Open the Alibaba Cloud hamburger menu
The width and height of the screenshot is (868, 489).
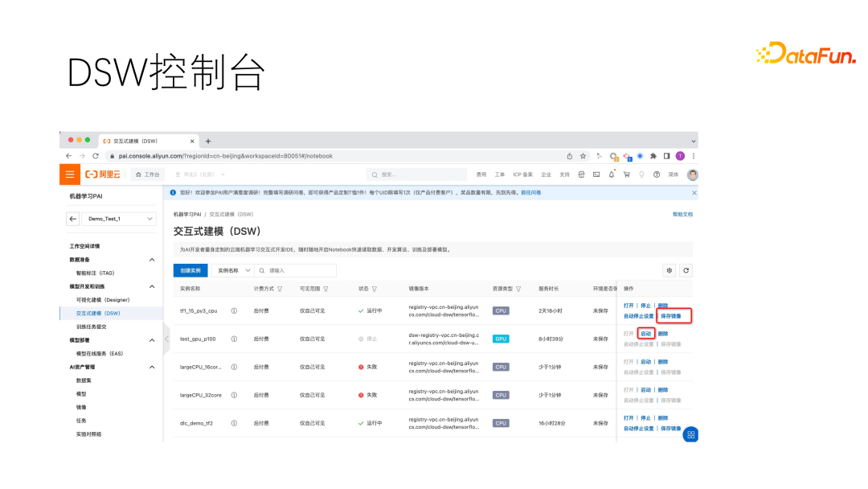point(70,175)
